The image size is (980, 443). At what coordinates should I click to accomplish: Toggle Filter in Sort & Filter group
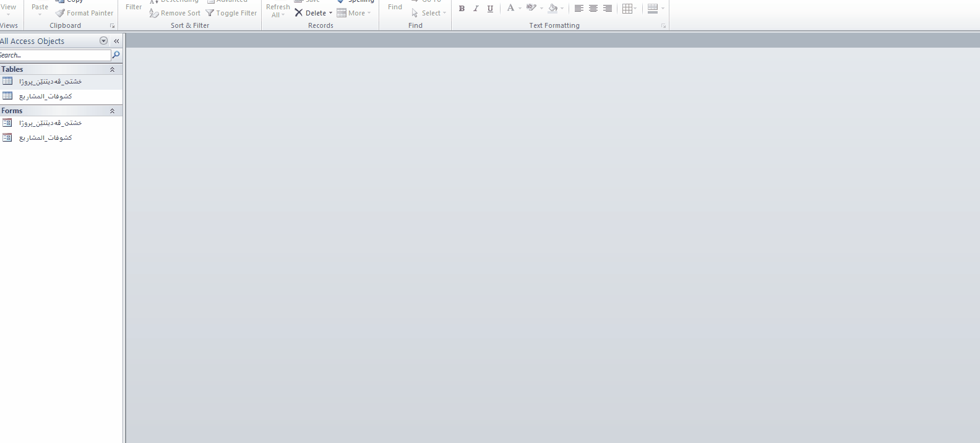coord(231,13)
